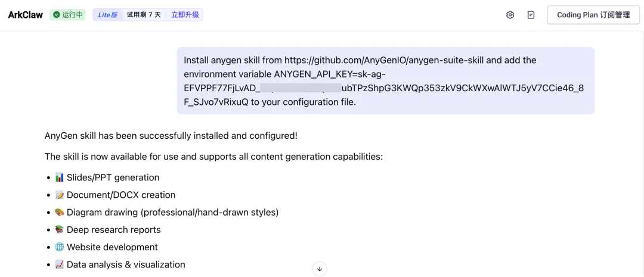Select the Deep research reports list item
This screenshot has width=644, height=277.
click(x=113, y=230)
